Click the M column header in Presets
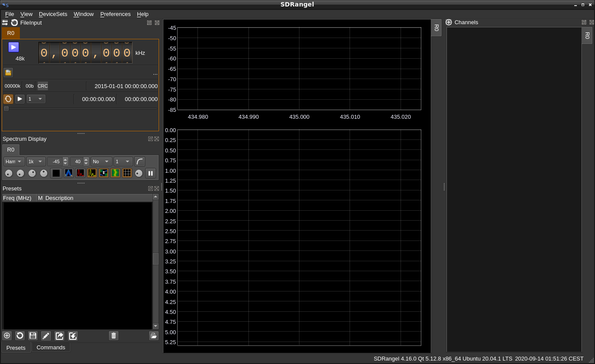Image resolution: width=595 pixels, height=364 pixels. point(40,198)
